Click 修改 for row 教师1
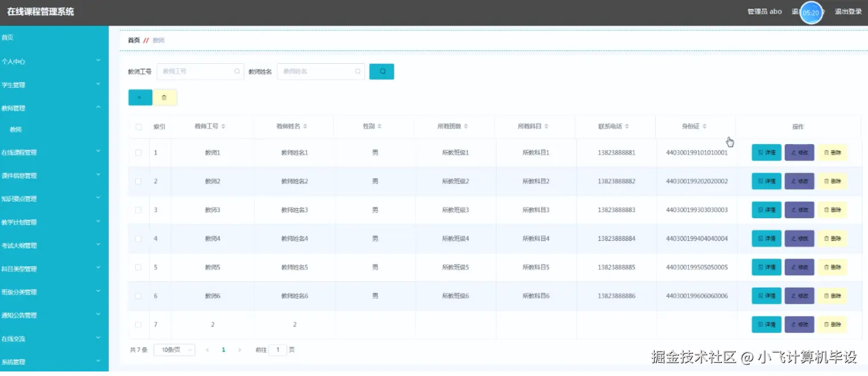 pos(800,153)
